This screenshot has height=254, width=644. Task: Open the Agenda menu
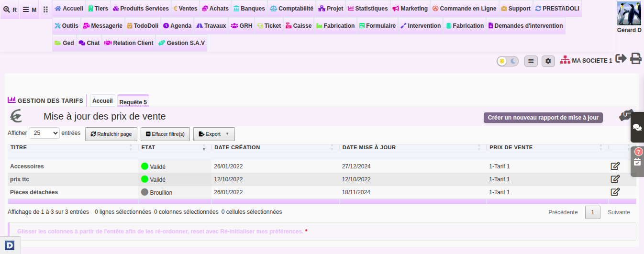pos(177,26)
